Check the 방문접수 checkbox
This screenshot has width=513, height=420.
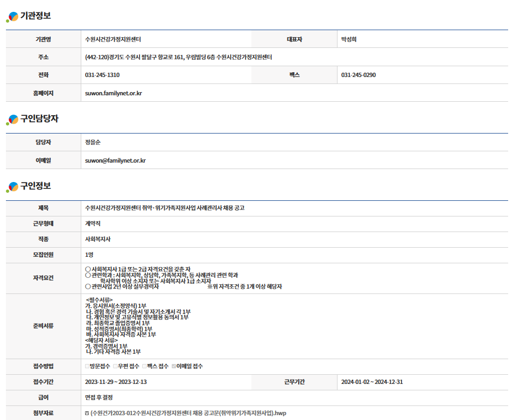pyautogui.click(x=87, y=367)
